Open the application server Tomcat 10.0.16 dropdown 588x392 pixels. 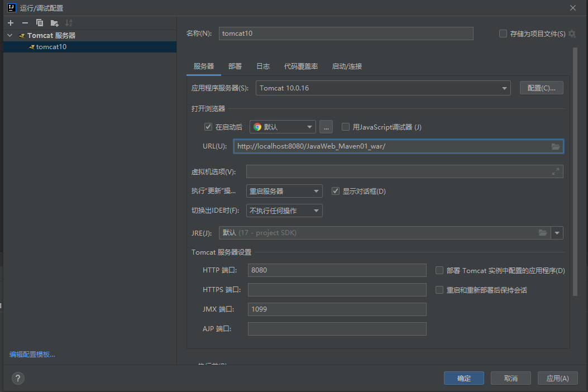[383, 88]
